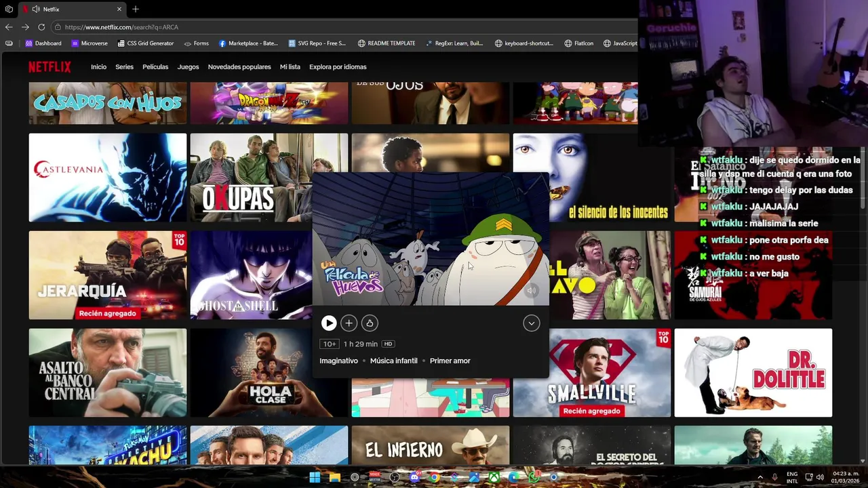Open Asalto al Banco Central card
Viewport: 868px width, 488px height.
[x=107, y=373]
